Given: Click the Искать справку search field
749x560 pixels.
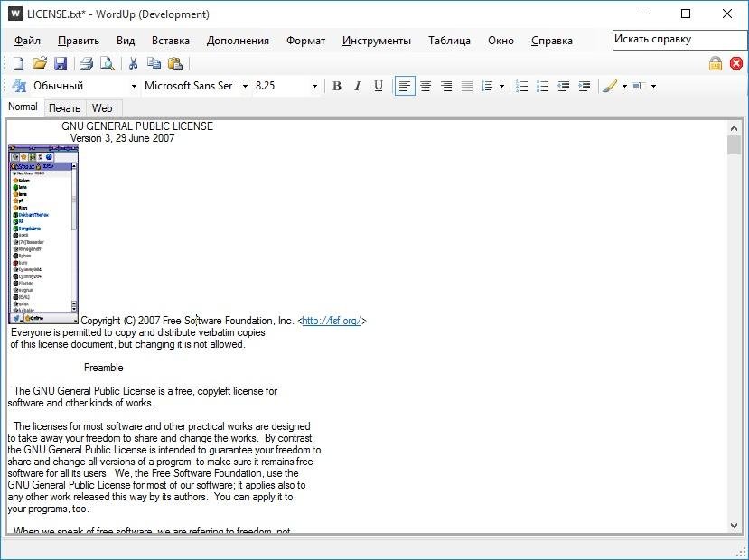Looking at the screenshot, I should coord(679,40).
